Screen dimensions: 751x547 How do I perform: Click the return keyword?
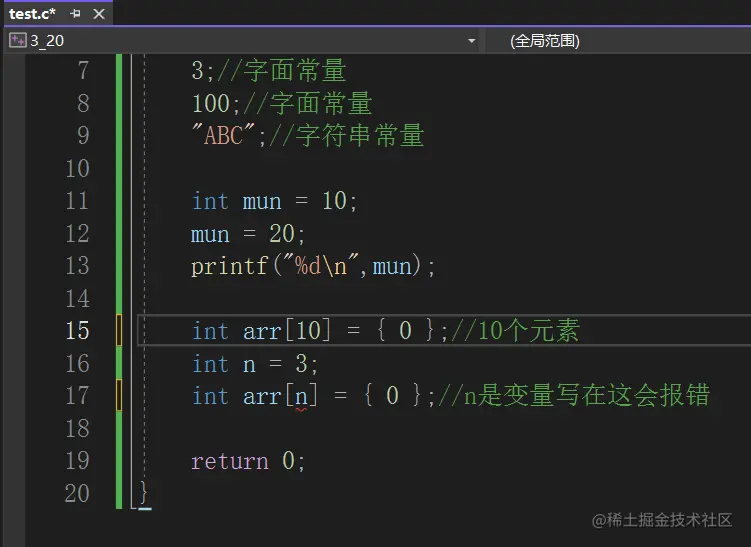[x=229, y=462]
